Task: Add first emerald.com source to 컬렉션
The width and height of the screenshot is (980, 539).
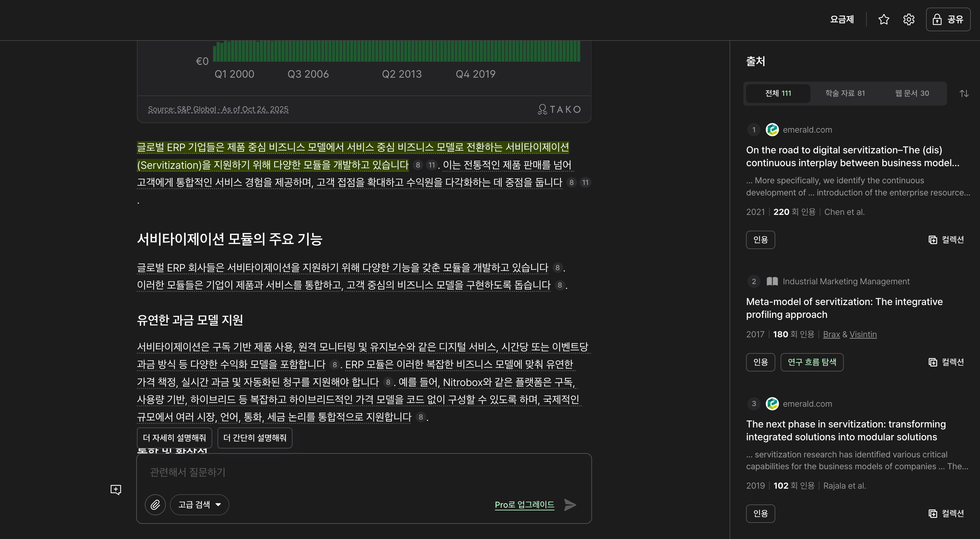Action: click(946, 240)
